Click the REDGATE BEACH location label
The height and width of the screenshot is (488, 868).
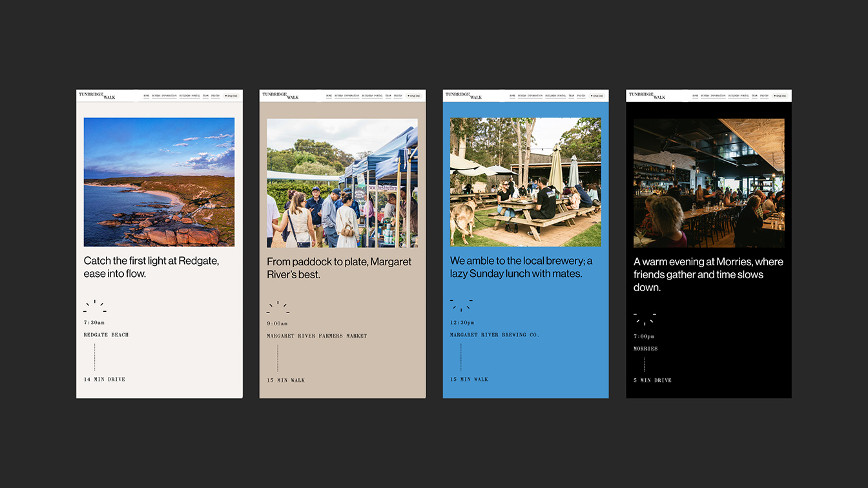[x=106, y=335]
